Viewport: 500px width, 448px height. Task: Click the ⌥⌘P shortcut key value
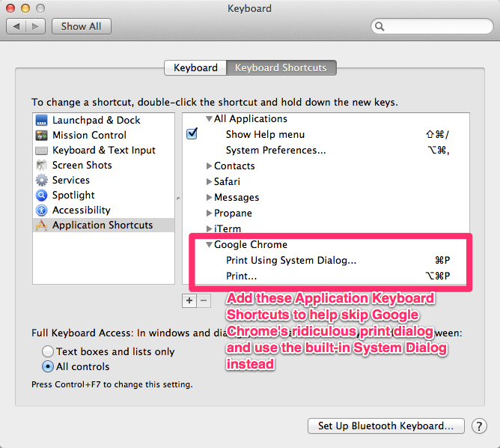[x=438, y=276]
